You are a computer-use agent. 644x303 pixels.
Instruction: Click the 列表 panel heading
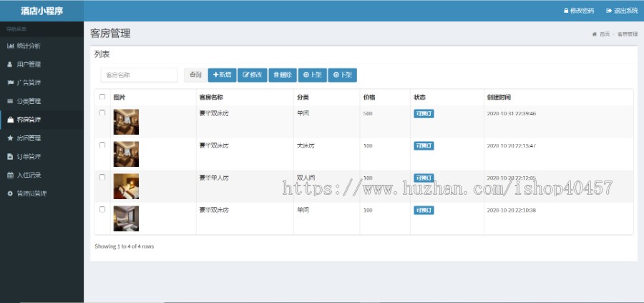click(x=102, y=54)
